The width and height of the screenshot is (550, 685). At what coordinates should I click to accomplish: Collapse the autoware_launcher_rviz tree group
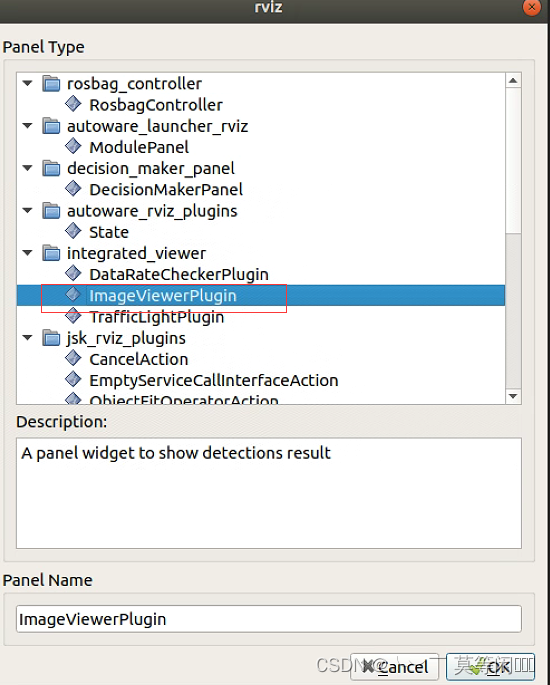tap(28, 126)
